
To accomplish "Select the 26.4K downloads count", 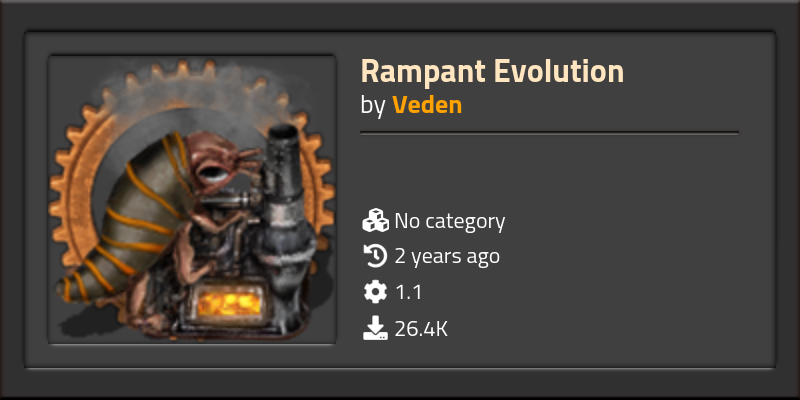I will [421, 329].
